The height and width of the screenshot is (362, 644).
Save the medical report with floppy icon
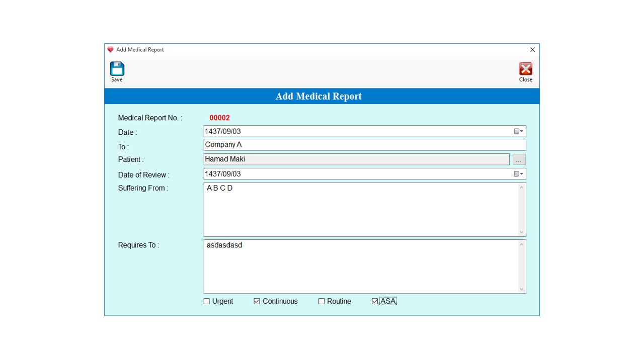[x=117, y=72]
